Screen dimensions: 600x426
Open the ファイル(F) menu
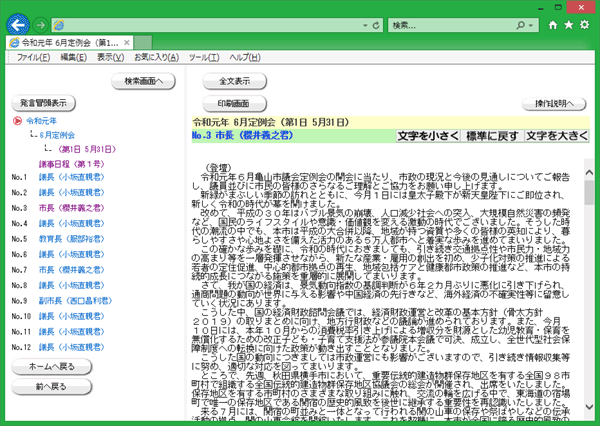pyautogui.click(x=33, y=57)
